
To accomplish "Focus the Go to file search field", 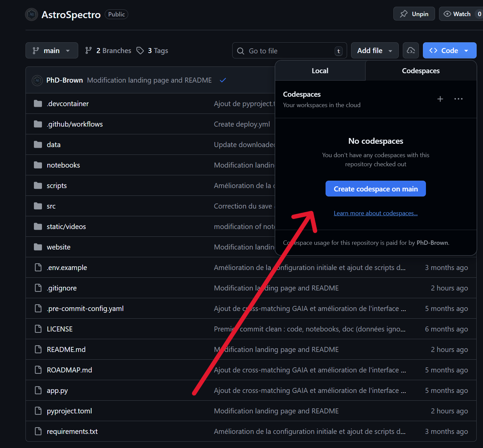I will (x=289, y=51).
